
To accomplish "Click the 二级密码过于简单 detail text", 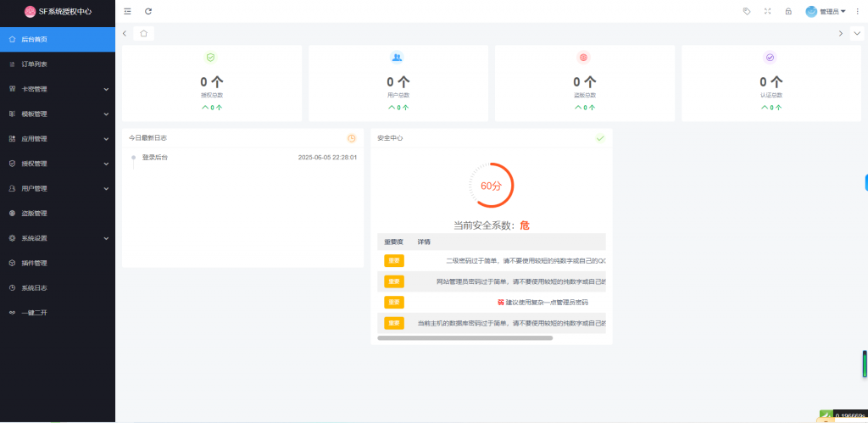I will pyautogui.click(x=526, y=260).
